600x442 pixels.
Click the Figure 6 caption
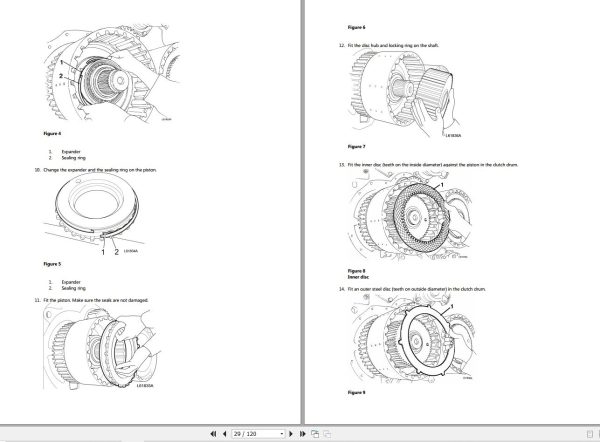(356, 27)
